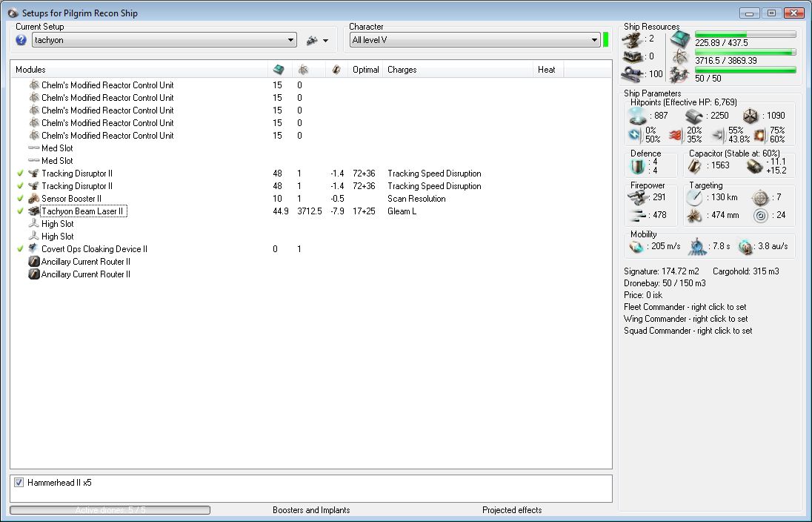Click the drone bandwidth icon beside 50 / 50
Image resolution: width=812 pixels, height=522 pixels.
point(679,75)
